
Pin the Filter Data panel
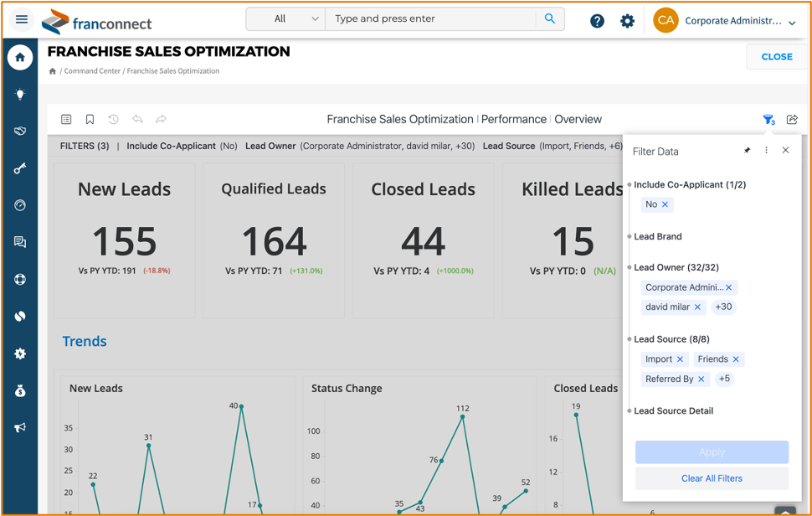(747, 150)
